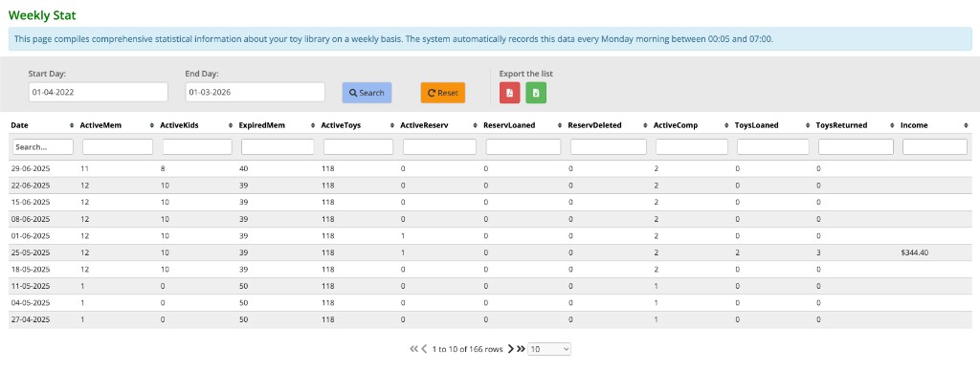Click the ActiveToys column filter box
The height and width of the screenshot is (372, 980).
click(x=358, y=146)
